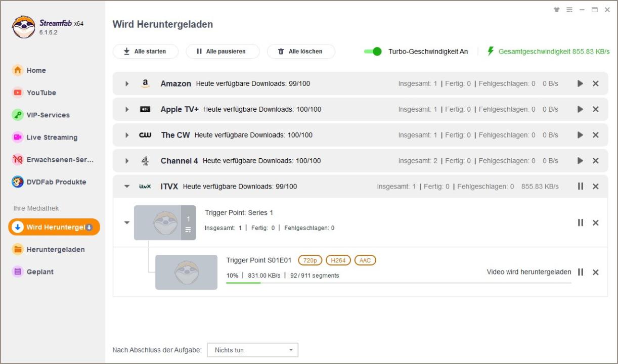Delete Trigger Point S01E01 episode task
Viewport: 618px width, 364px height.
[x=596, y=272]
